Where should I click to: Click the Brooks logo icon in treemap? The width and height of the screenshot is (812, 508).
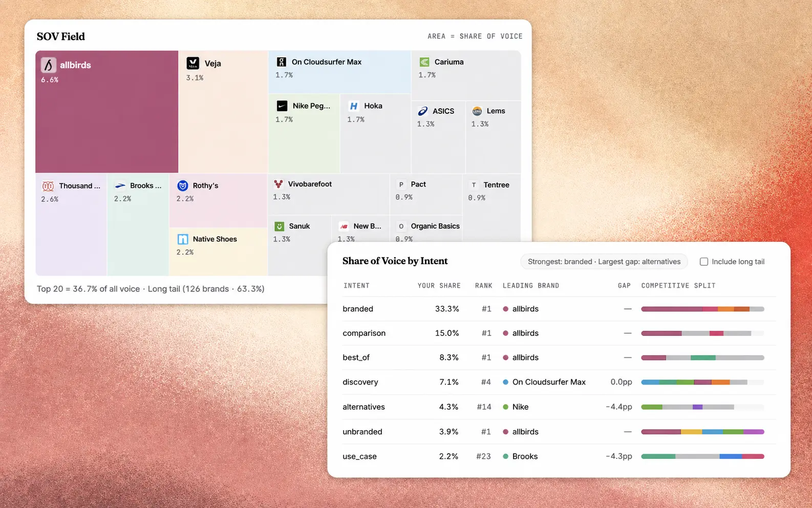120,186
